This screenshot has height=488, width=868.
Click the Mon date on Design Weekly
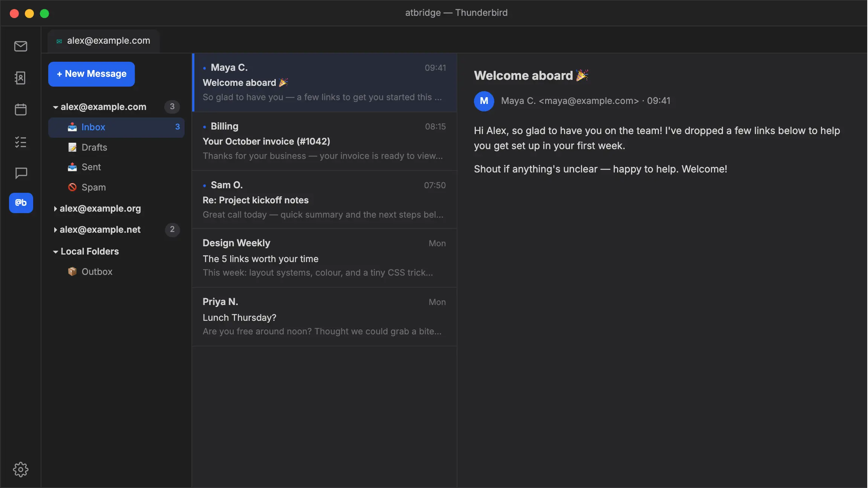[x=437, y=244]
